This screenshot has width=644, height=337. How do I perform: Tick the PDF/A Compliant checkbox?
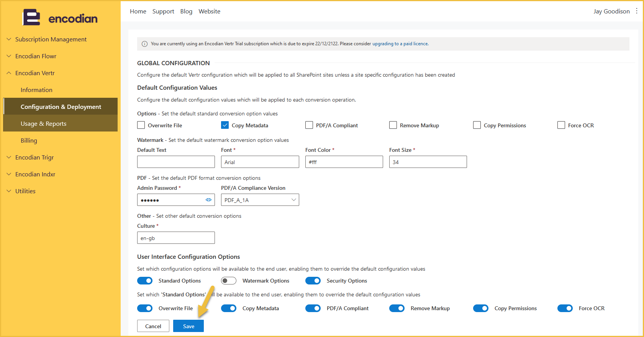pos(309,125)
